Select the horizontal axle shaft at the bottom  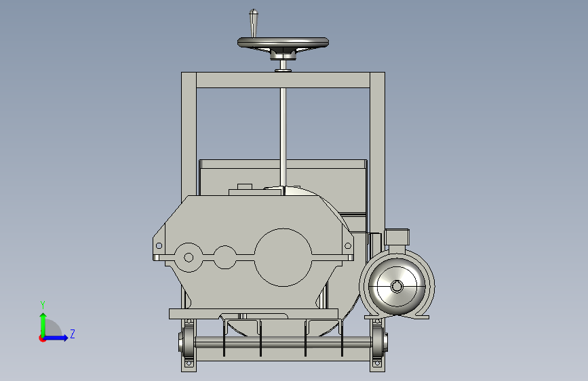click(283, 342)
